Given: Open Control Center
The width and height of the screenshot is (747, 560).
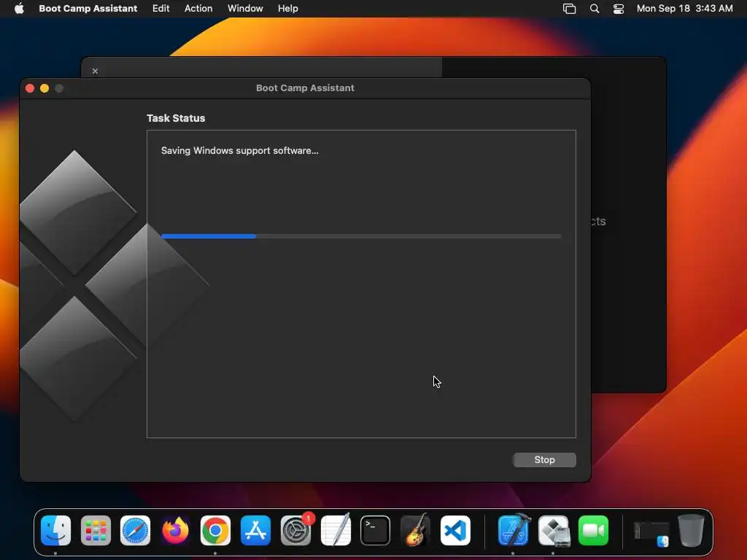Looking at the screenshot, I should pos(619,9).
